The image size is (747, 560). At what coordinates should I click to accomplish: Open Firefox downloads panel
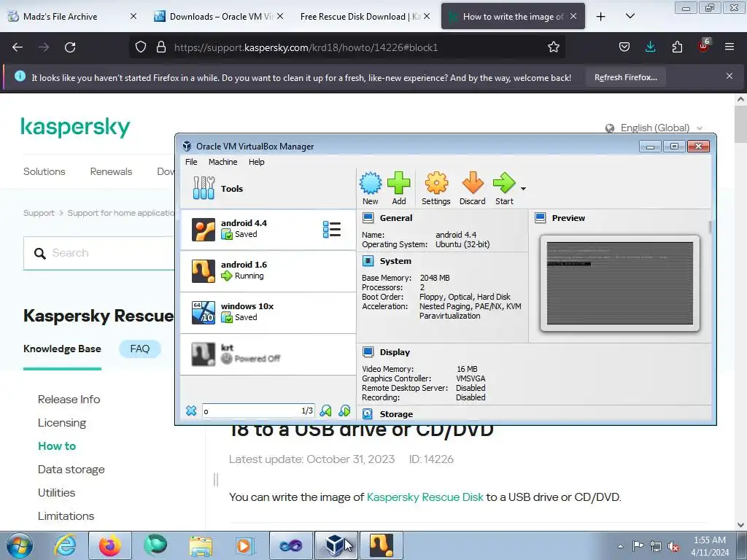point(650,47)
